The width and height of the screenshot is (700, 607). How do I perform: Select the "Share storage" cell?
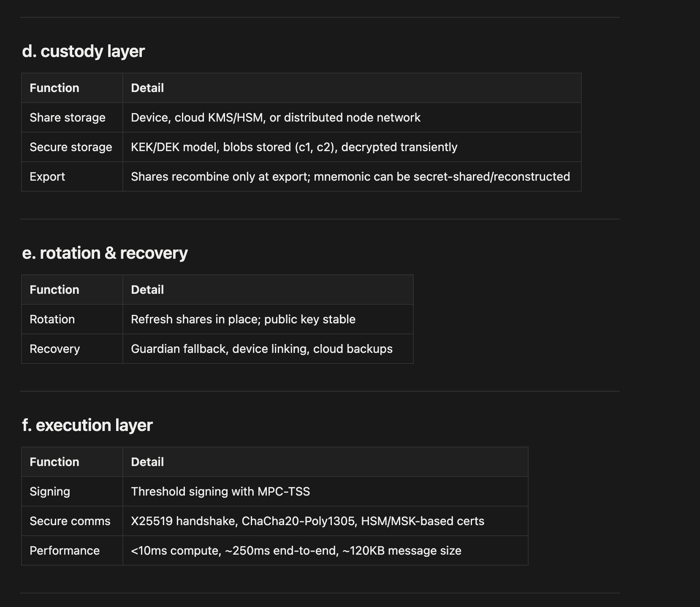(68, 117)
